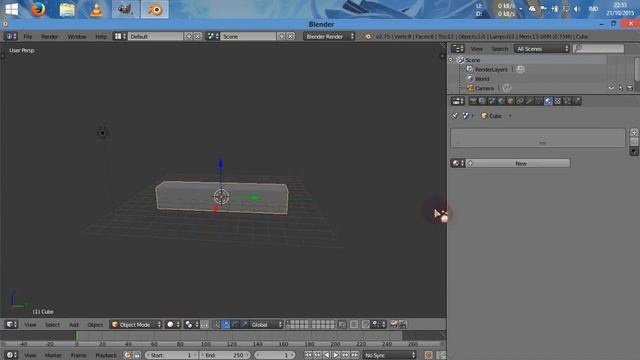Open the timeline Playback menu

(106, 355)
